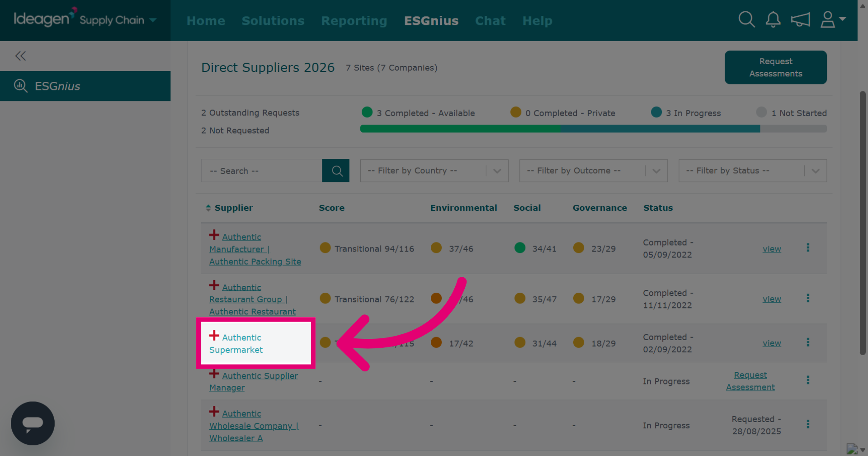Screen dimensions: 868x456
Task: Open the Solutions menu item
Action: click(x=273, y=21)
